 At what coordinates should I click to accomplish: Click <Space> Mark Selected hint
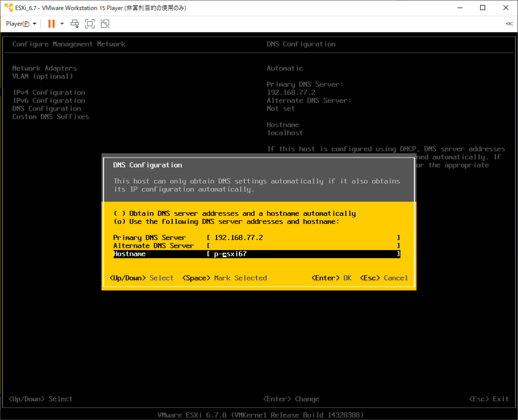coord(225,278)
